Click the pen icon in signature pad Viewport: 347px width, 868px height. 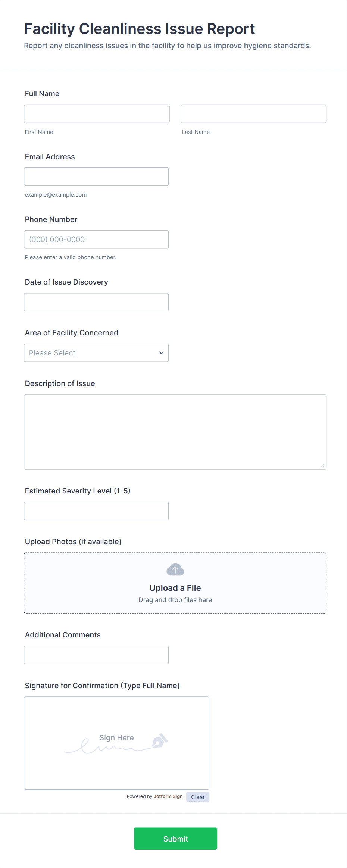coord(160,741)
